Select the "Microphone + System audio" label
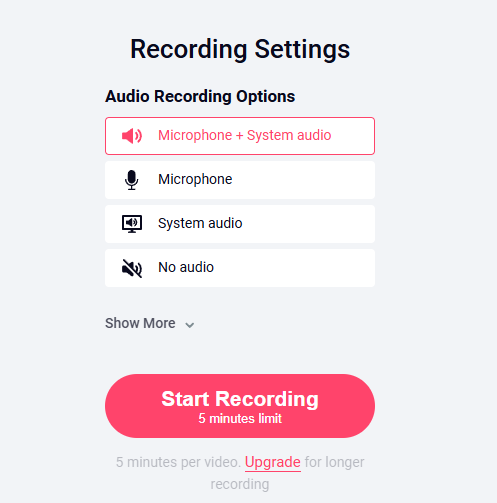The height and width of the screenshot is (503, 497). pos(244,135)
